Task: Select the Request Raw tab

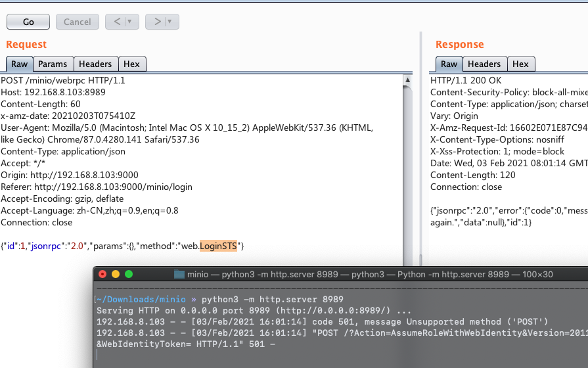Action: pos(19,64)
